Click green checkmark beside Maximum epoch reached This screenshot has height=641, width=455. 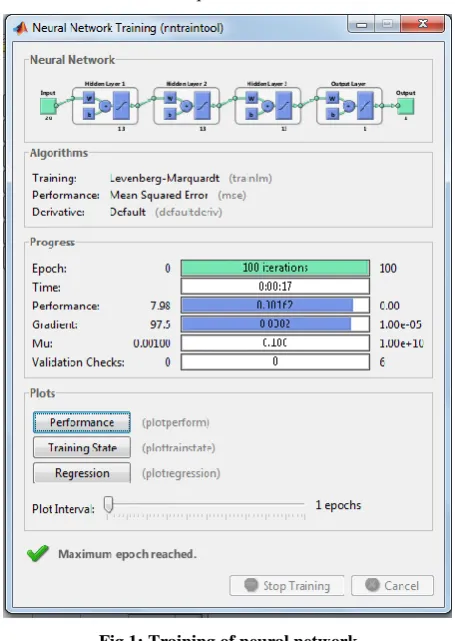click(38, 554)
